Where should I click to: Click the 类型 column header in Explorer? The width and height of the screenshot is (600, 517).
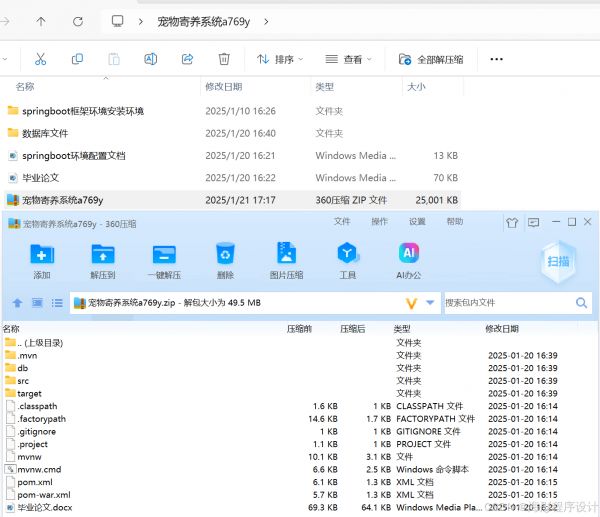coord(324,87)
